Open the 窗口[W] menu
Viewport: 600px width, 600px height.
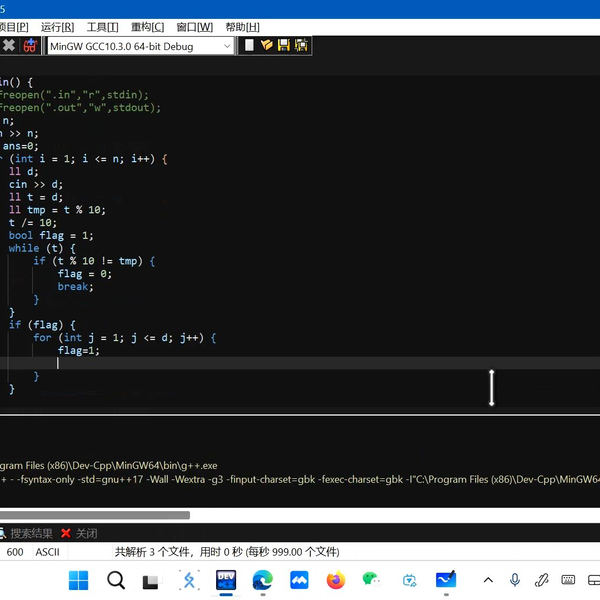click(x=194, y=27)
